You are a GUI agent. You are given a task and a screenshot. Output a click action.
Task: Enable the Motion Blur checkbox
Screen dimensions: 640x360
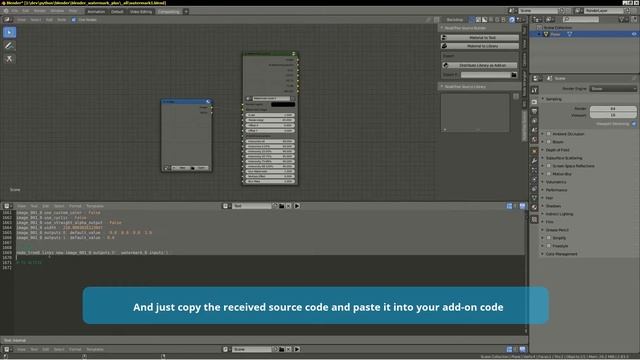549,174
